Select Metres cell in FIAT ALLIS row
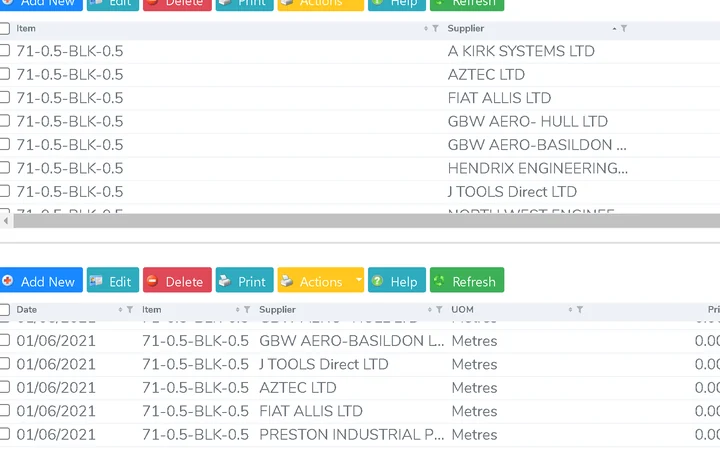720x450 pixels. click(x=474, y=411)
